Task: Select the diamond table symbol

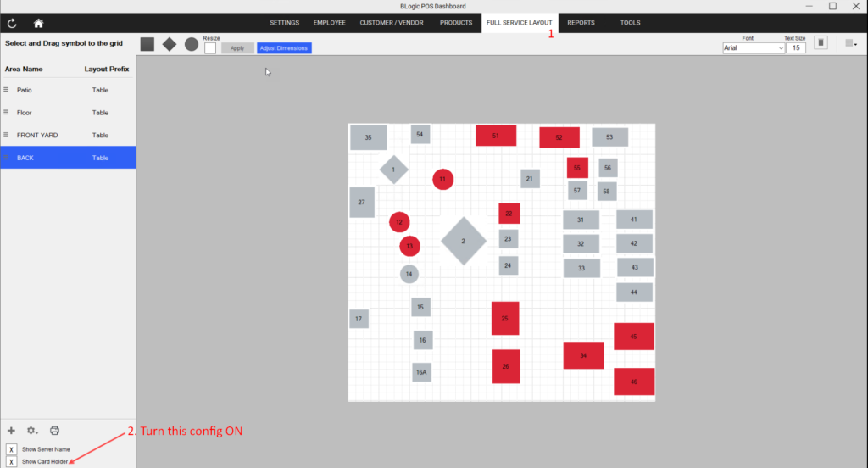Action: pos(170,44)
